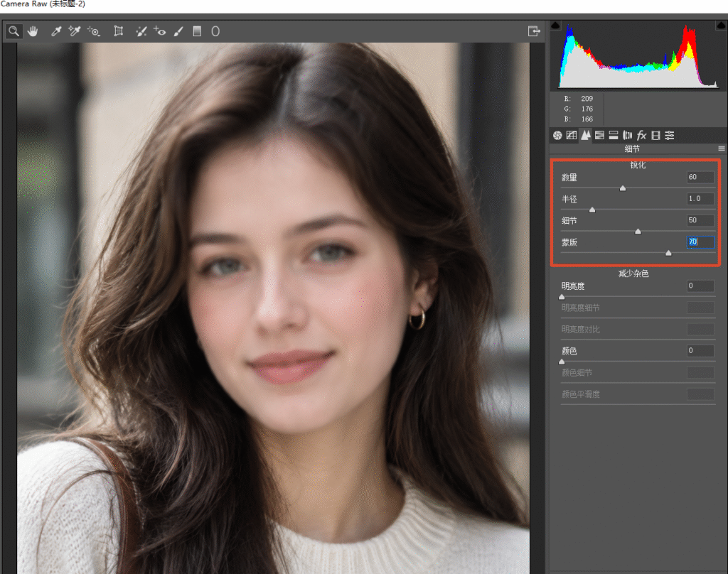Click the 蒙版 value field
Viewport: 728px width, 574px height.
pos(700,242)
